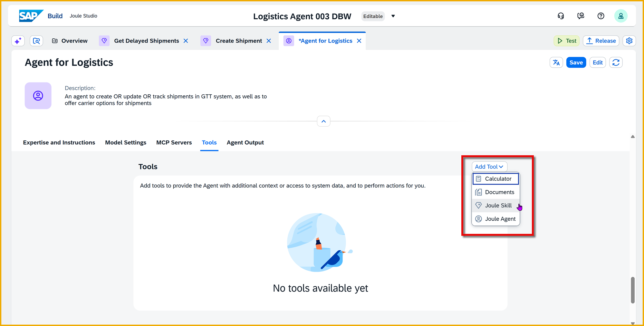
Task: Choose Joule Skill from the Add Tool menu
Action: tap(496, 206)
